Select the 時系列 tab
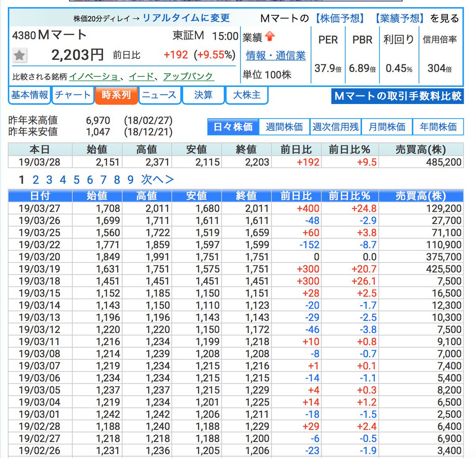The height and width of the screenshot is (458, 476). pos(116,95)
